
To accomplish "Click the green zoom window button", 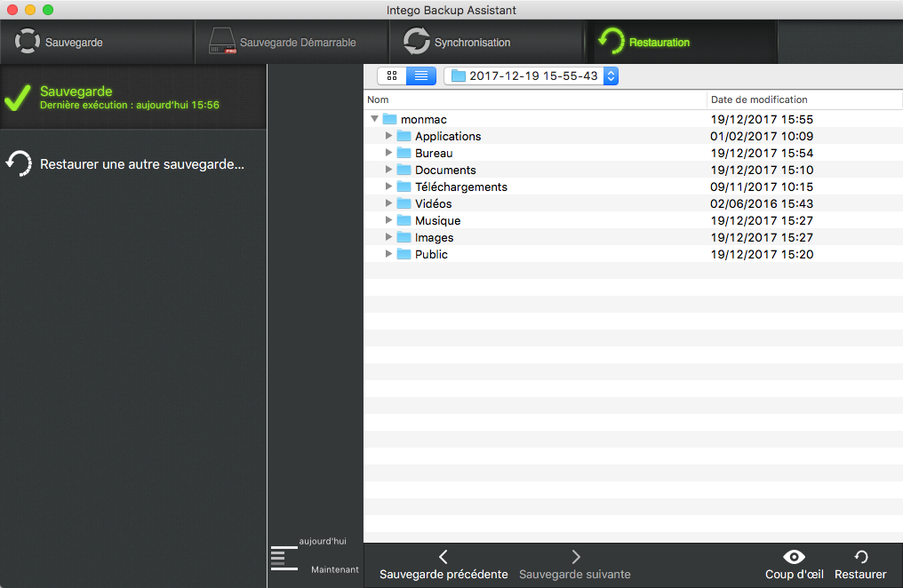I will point(48,10).
